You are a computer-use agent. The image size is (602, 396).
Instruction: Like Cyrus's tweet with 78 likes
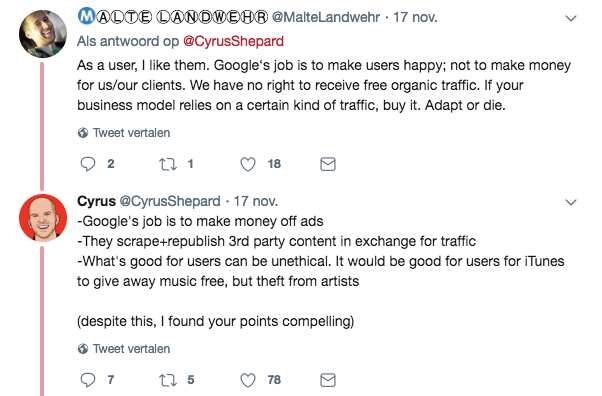tap(248, 380)
